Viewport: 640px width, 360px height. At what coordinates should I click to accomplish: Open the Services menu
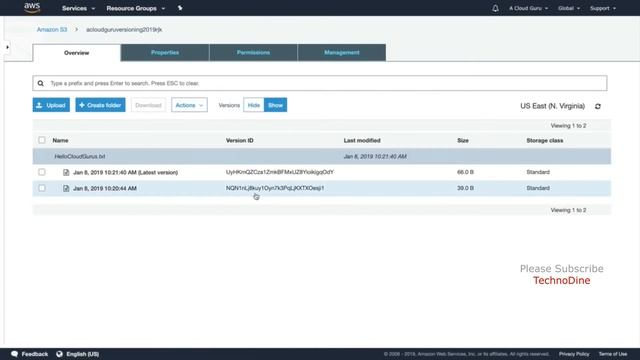click(x=78, y=8)
